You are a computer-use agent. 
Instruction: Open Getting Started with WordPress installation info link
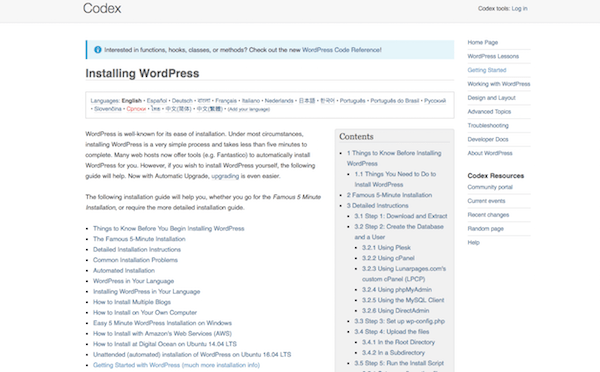pos(176,365)
